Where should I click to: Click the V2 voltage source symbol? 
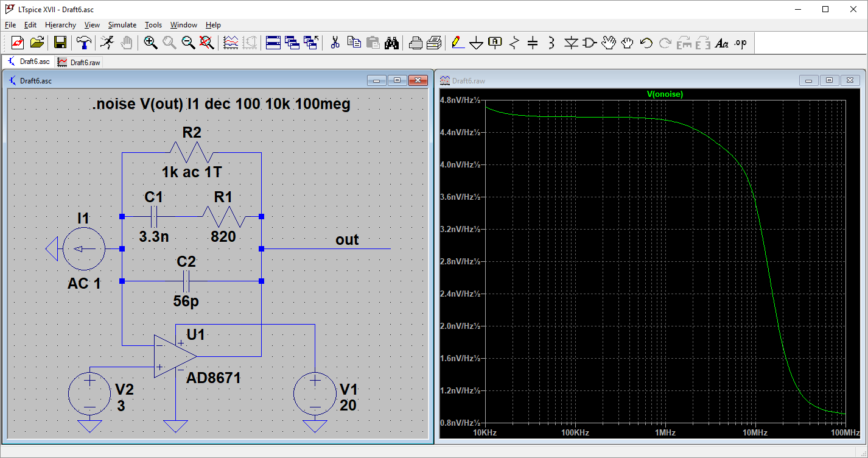[89, 394]
